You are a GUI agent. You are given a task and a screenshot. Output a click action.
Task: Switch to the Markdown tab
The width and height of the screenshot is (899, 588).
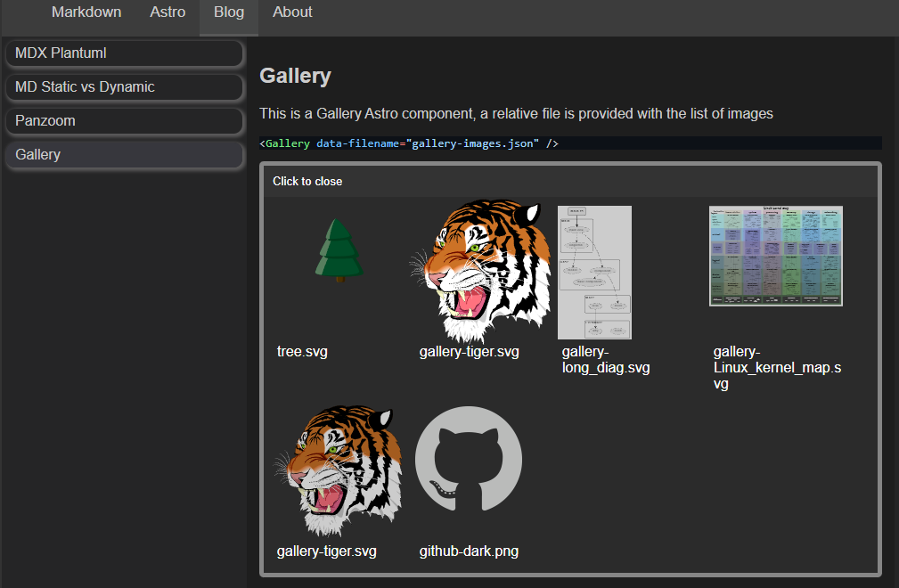pos(86,12)
